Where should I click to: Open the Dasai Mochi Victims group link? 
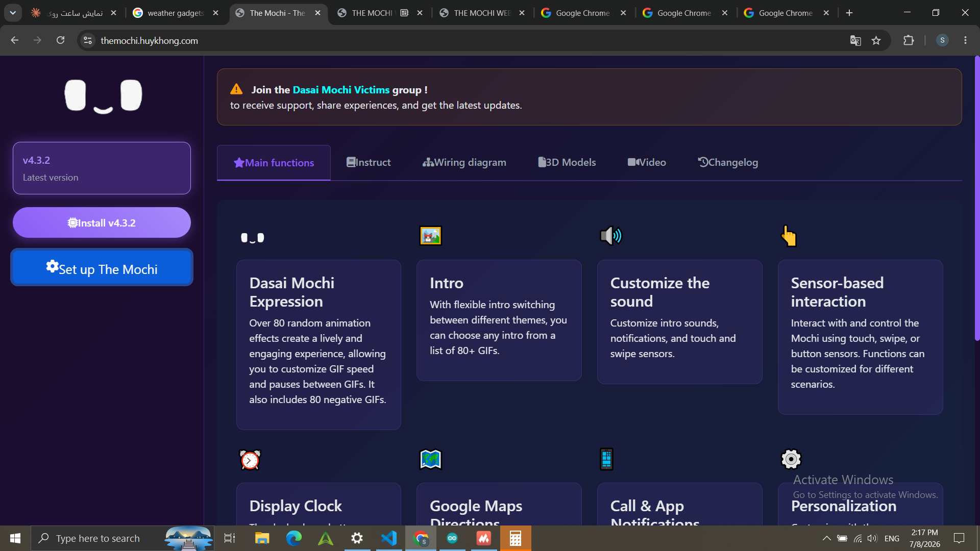point(341,90)
